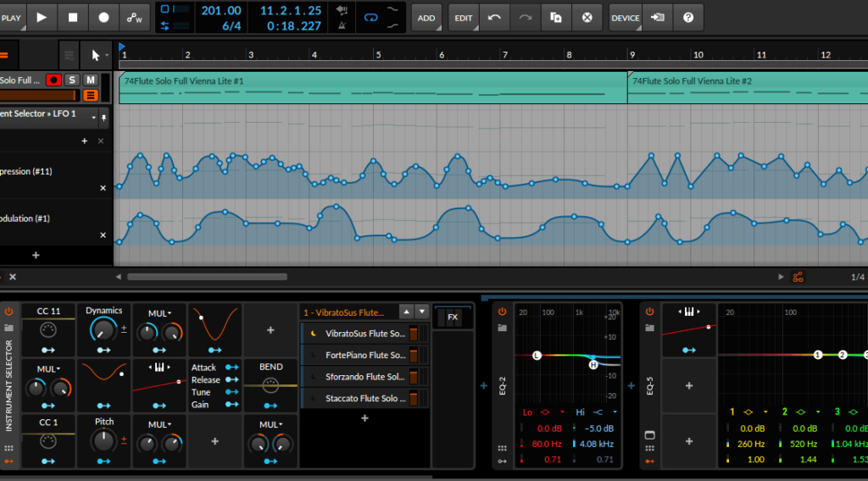Click the ADD button

pyautogui.click(x=426, y=17)
